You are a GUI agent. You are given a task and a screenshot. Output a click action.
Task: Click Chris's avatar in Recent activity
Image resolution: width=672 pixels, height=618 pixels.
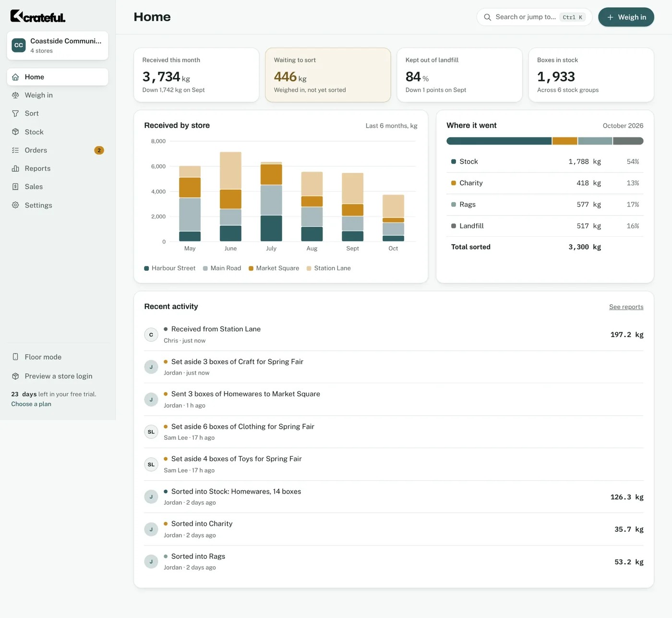click(x=151, y=335)
